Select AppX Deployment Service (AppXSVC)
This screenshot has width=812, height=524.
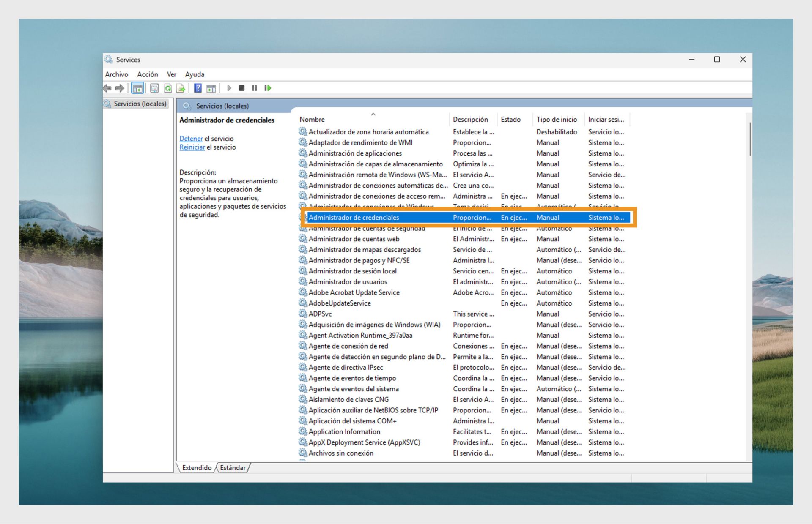coord(364,442)
